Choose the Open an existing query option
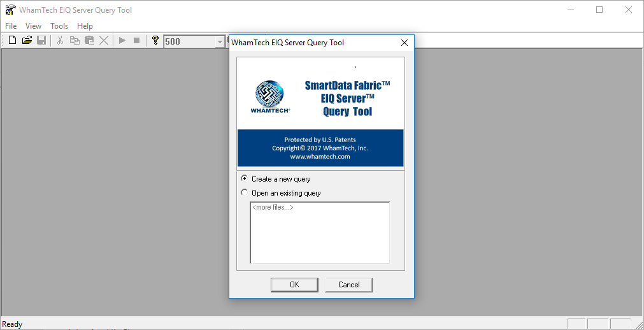Image resolution: width=644 pixels, height=330 pixels. [x=245, y=193]
